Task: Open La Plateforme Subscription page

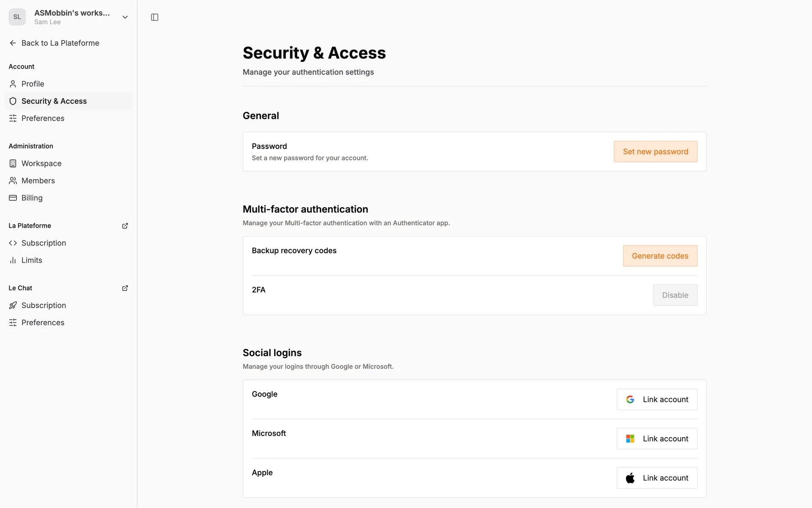Action: (44, 243)
